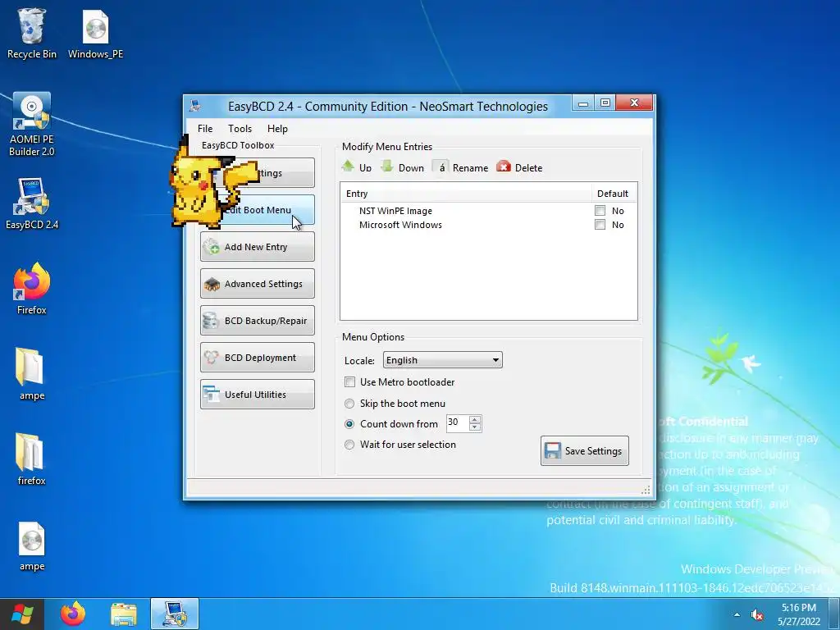Viewport: 840px width, 630px height.
Task: Minimize the EasyBCD window
Action: point(583,103)
